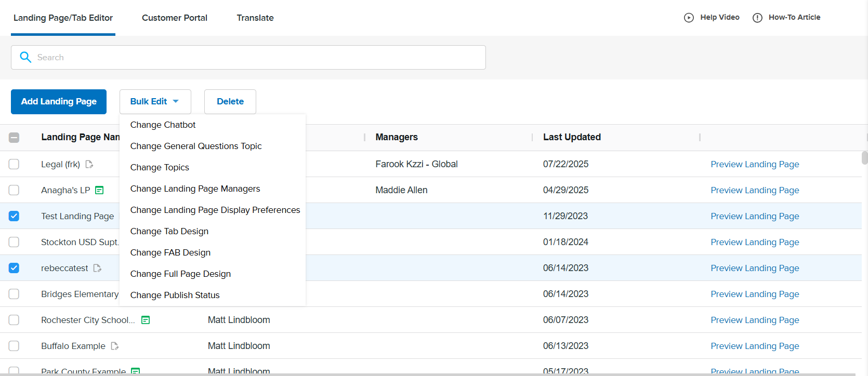Choose Change Landing Page Managers option
This screenshot has height=376, width=868.
pos(195,189)
